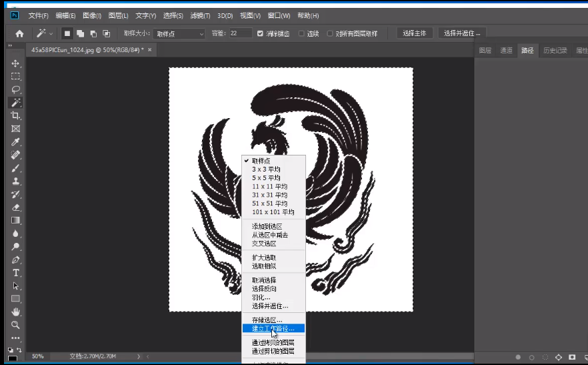Swap foreground and background colors icon
Screen dimensions: 588x365
(19, 350)
